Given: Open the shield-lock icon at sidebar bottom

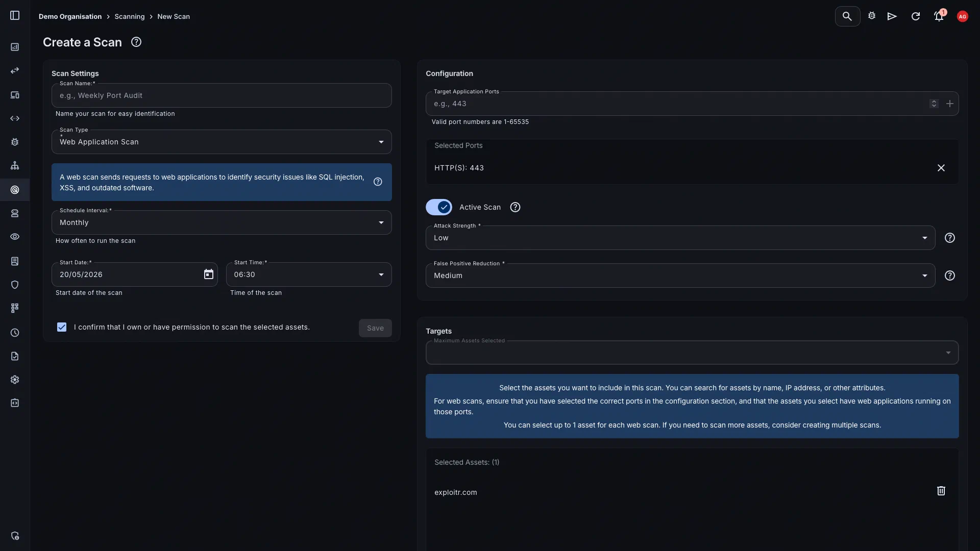Looking at the screenshot, I should 15,536.
